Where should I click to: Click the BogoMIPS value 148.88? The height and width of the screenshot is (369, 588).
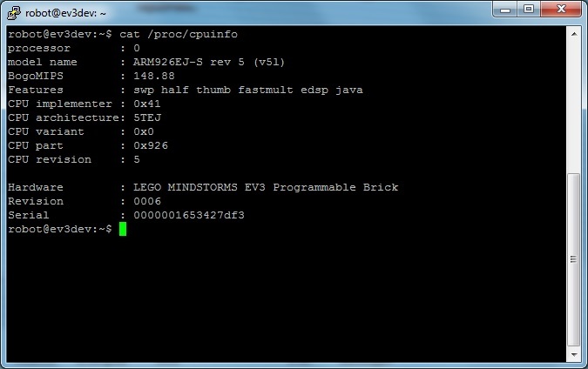point(151,76)
